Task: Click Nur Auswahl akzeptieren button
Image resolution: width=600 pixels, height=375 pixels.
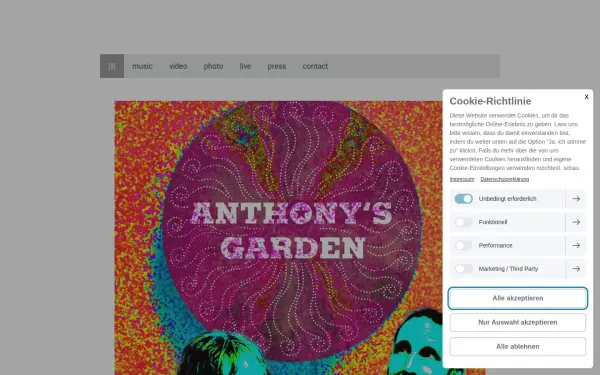Action: [x=518, y=322]
